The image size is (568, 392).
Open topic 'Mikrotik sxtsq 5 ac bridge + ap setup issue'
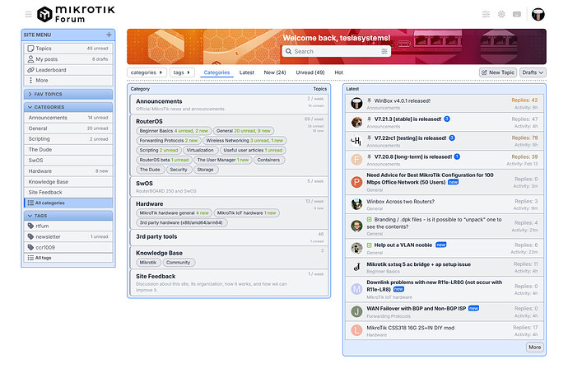[418, 264]
